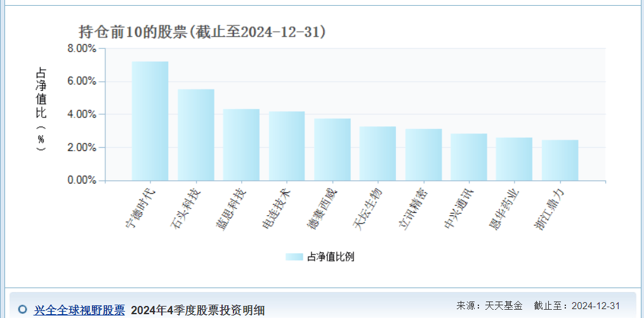Click the 浙江鼎力 bar
Viewport: 644px width, 318px height.
coord(560,161)
